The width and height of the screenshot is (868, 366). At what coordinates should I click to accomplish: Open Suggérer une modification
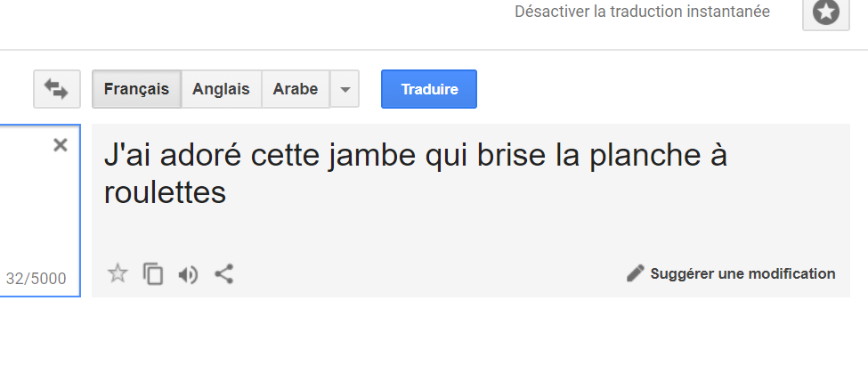click(x=731, y=273)
